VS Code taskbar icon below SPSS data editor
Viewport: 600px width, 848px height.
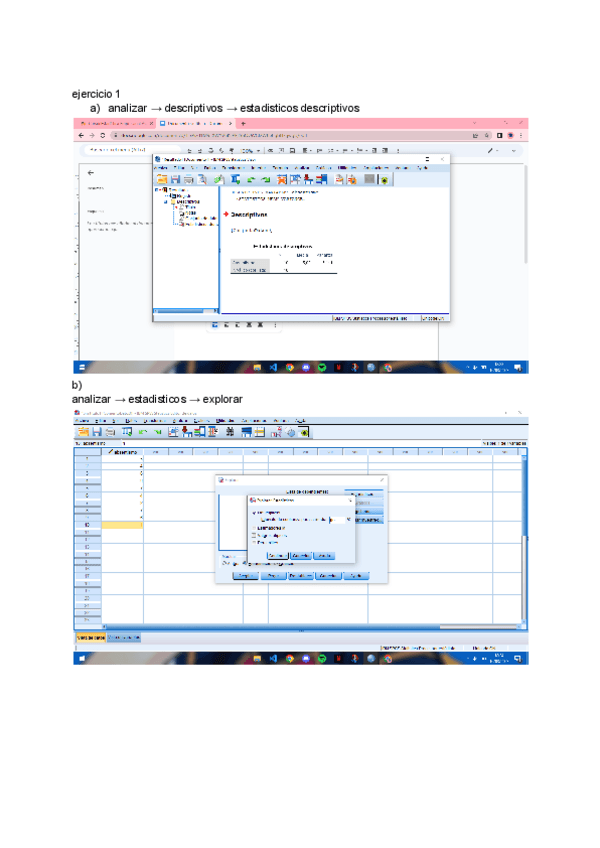(x=273, y=659)
